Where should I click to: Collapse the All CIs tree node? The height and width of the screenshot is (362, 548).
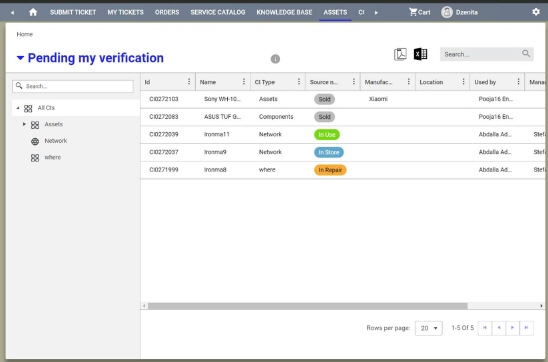coord(18,108)
